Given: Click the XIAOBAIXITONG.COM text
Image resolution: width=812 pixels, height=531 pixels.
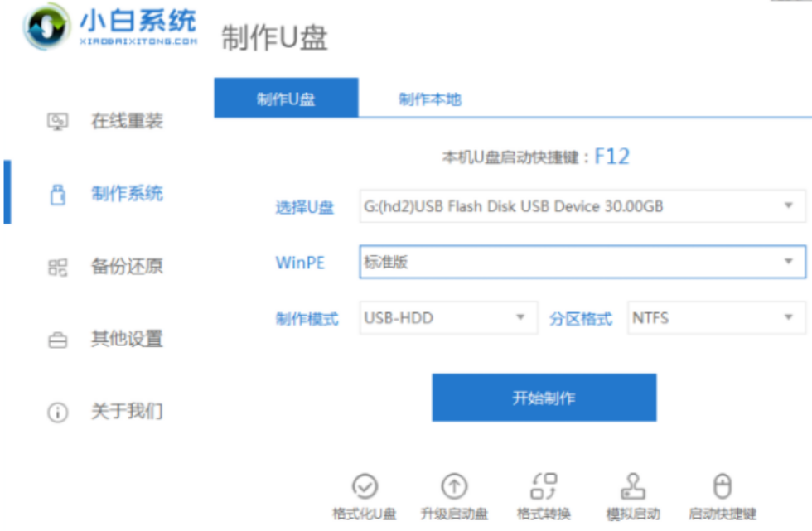Looking at the screenshot, I should tap(138, 41).
